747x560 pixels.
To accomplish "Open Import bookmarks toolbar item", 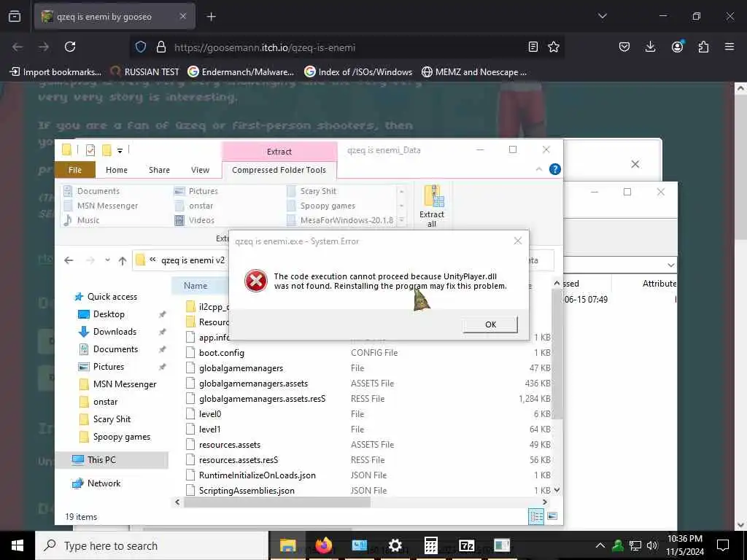I will tap(55, 72).
